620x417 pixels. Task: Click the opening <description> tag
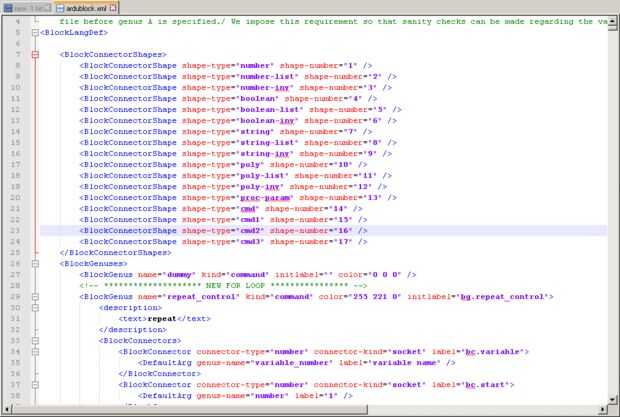point(130,308)
